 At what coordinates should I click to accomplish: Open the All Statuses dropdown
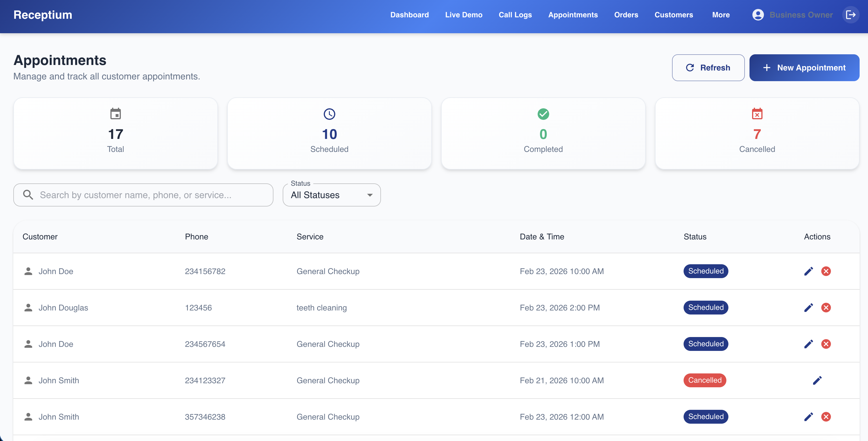[x=332, y=195]
